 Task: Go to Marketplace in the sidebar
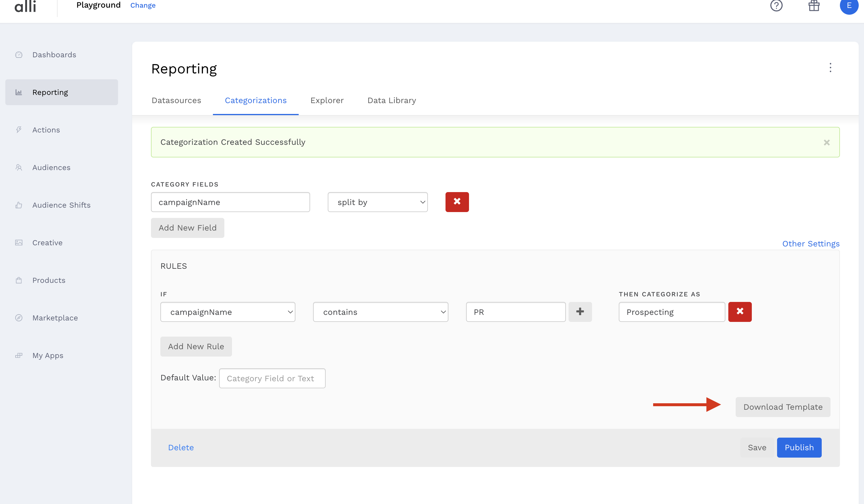55,318
